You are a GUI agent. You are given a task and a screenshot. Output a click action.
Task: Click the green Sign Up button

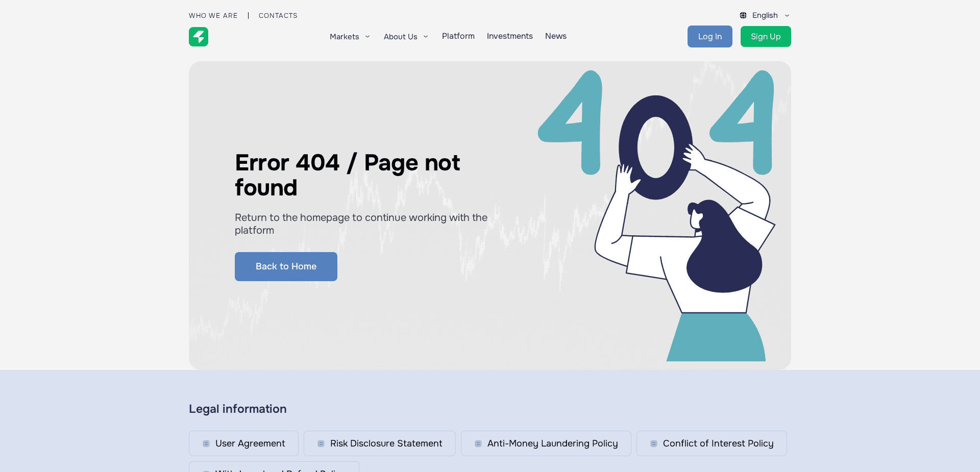(766, 36)
